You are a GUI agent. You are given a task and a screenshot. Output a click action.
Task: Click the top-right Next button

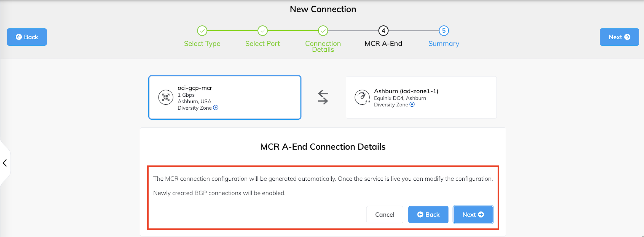[619, 37]
